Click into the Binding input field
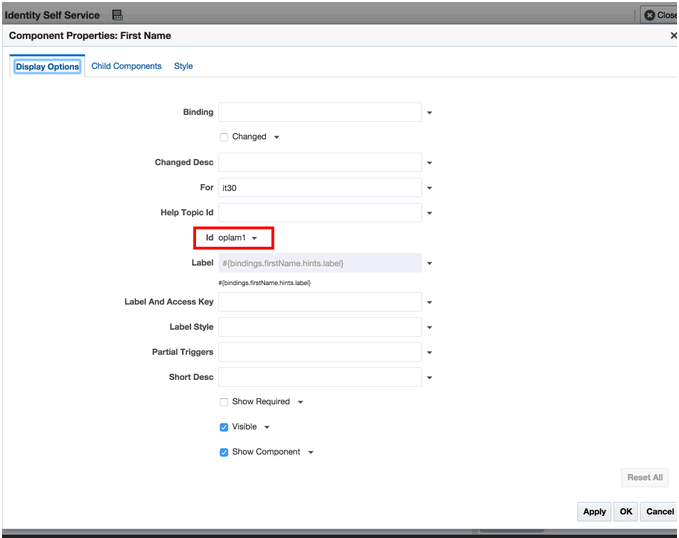This screenshot has width=679, height=538. click(320, 112)
